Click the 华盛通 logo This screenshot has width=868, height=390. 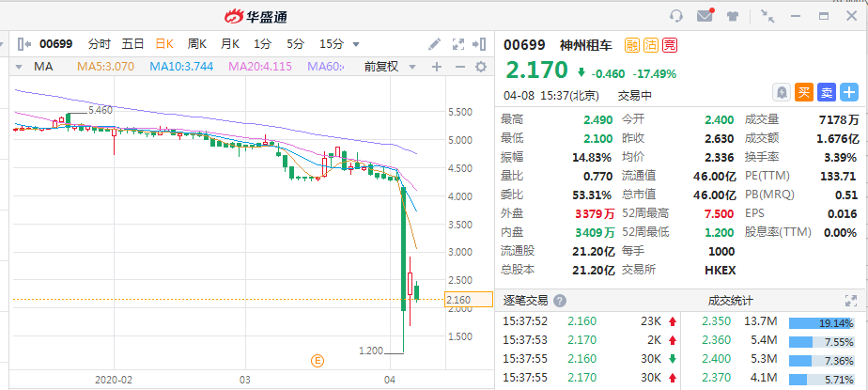click(x=256, y=16)
